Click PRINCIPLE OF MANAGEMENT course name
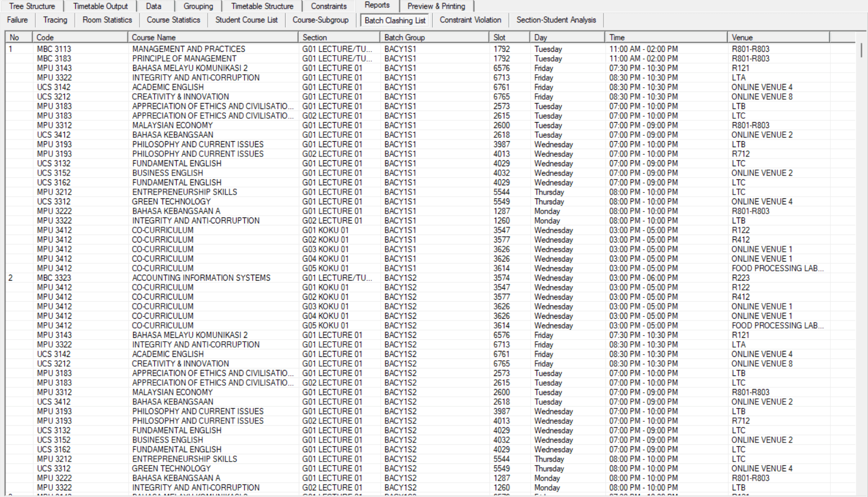The height and width of the screenshot is (497, 868). click(184, 58)
